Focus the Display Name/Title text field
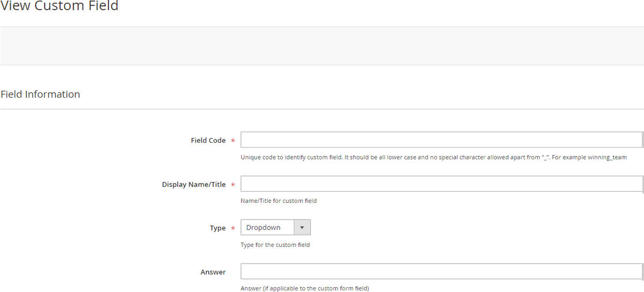The width and height of the screenshot is (644, 292). tap(441, 184)
